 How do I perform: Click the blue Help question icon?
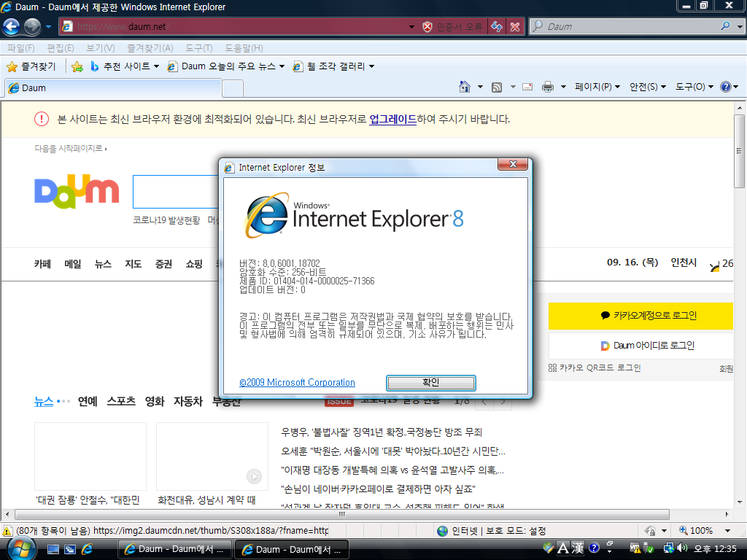726,87
